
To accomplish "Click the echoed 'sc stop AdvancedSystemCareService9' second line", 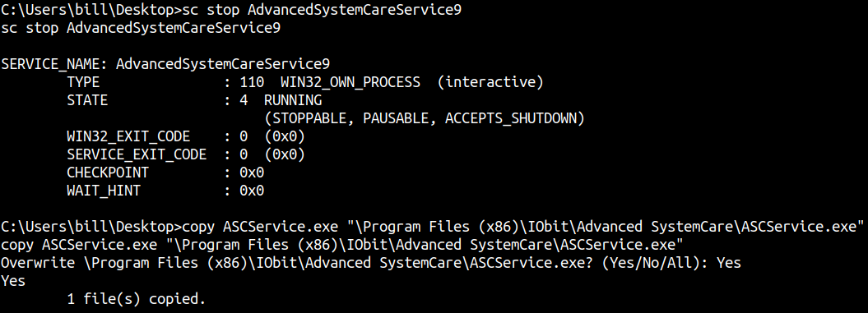I will point(141,28).
